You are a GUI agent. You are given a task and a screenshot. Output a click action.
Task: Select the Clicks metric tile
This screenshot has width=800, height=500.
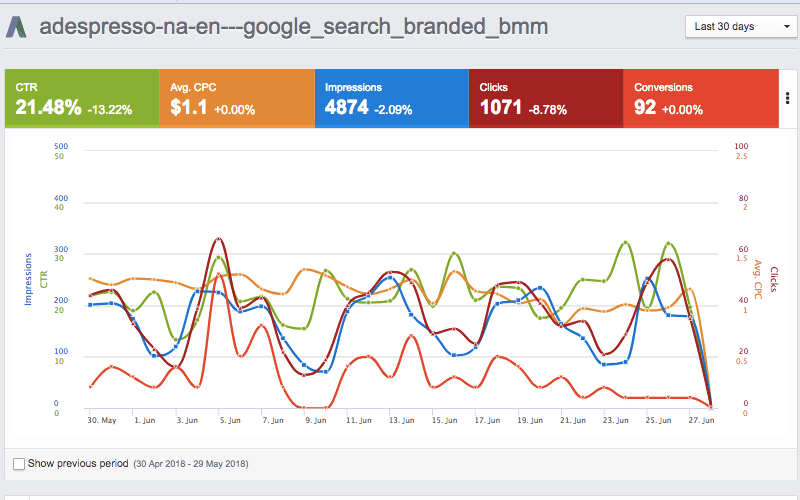[545, 98]
